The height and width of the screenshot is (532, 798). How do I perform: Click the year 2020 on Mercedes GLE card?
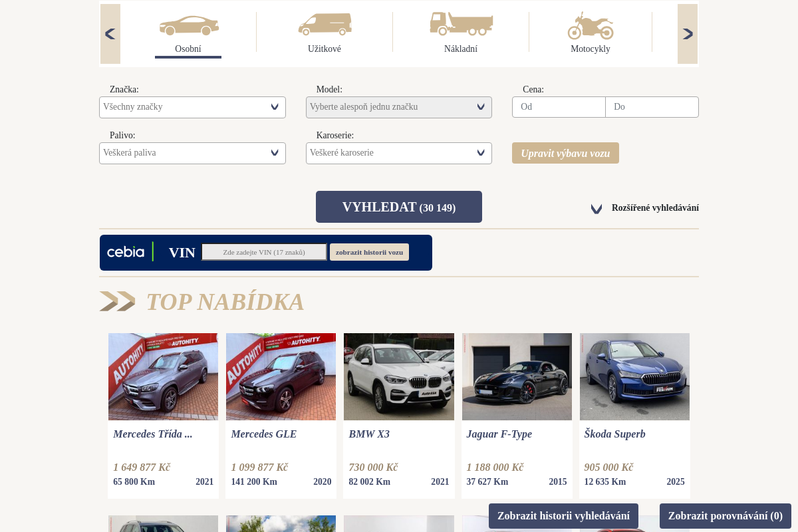click(x=322, y=482)
